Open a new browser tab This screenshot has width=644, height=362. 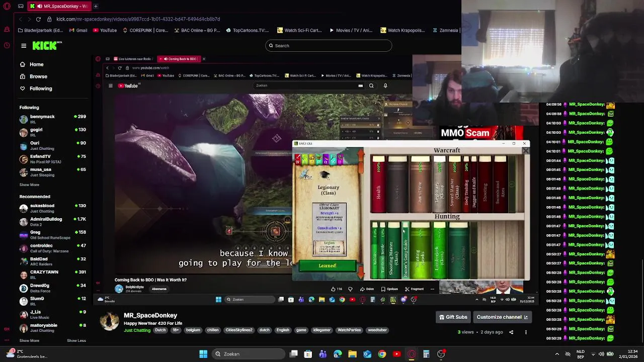(96, 6)
